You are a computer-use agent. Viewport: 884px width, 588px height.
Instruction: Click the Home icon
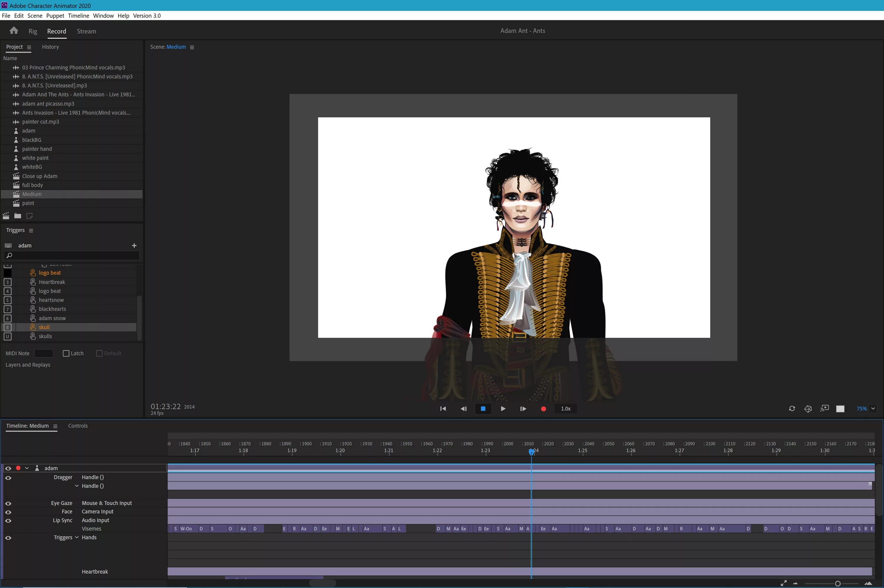click(x=14, y=30)
